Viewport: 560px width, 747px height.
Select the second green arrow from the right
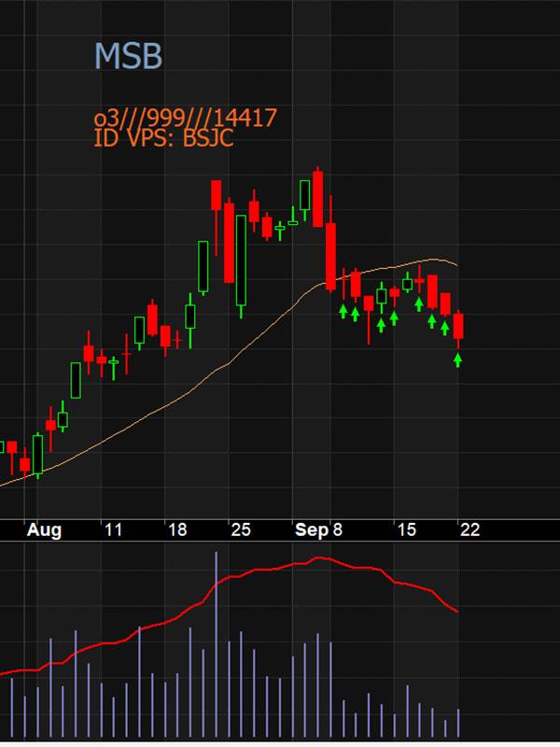coord(445,327)
